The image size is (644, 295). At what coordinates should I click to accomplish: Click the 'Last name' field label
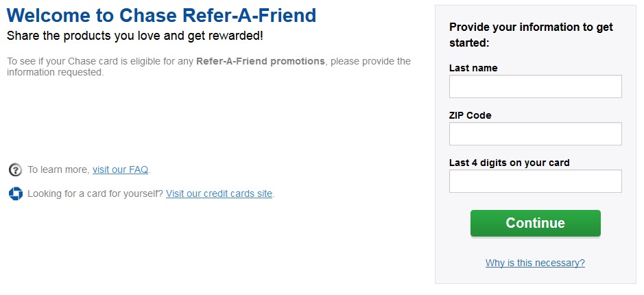coord(473,68)
